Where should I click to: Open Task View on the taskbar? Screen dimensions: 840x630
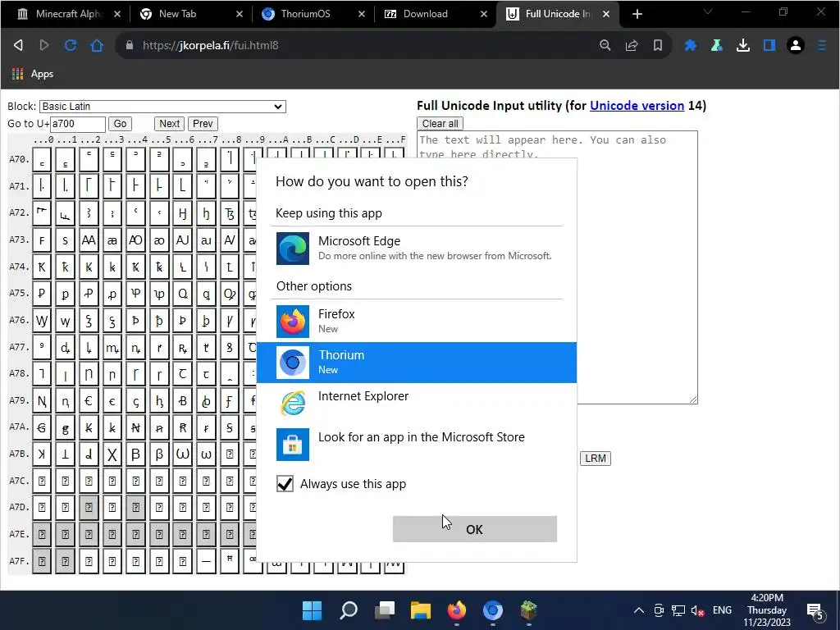[385, 610]
